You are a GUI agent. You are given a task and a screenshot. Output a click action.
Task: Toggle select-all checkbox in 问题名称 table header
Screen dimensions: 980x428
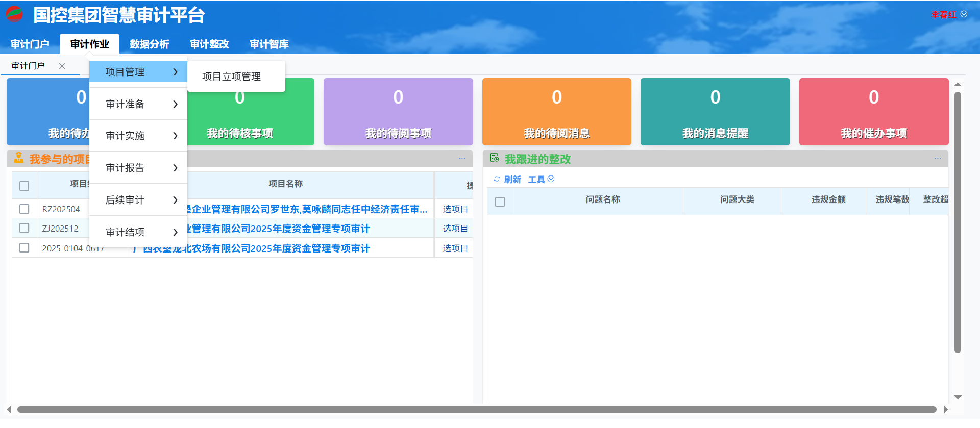[500, 202]
